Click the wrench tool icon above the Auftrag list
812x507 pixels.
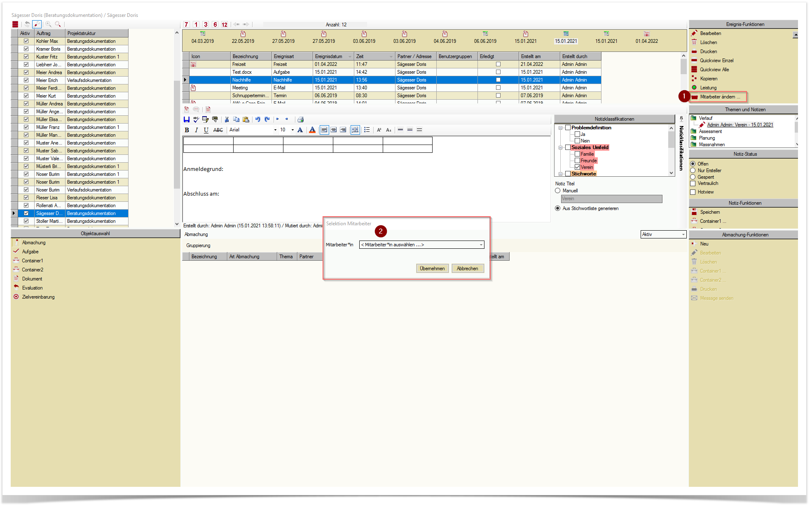pyautogui.click(x=37, y=24)
